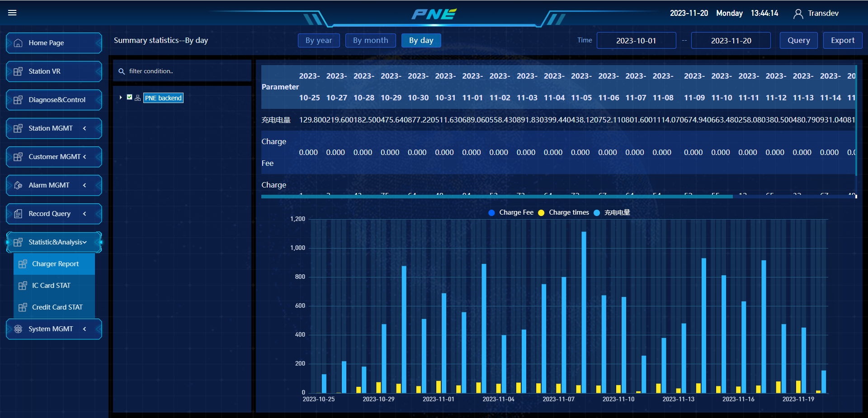Click the Export button
Image resolution: width=868 pixels, height=418 pixels.
(x=843, y=40)
